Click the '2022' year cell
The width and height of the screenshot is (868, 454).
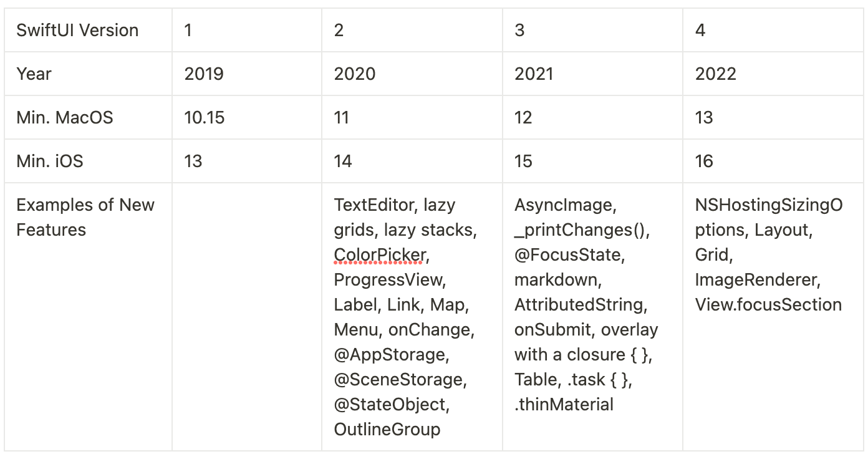[x=716, y=74]
